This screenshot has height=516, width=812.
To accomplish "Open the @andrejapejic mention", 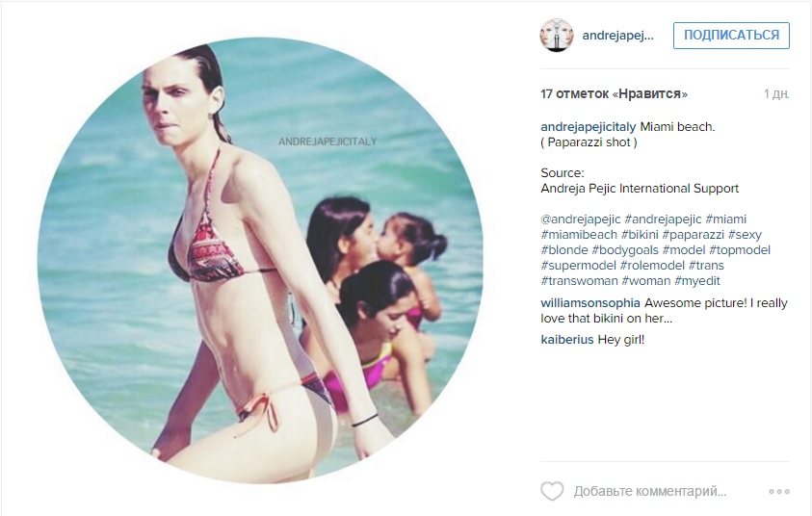I will 581,219.
